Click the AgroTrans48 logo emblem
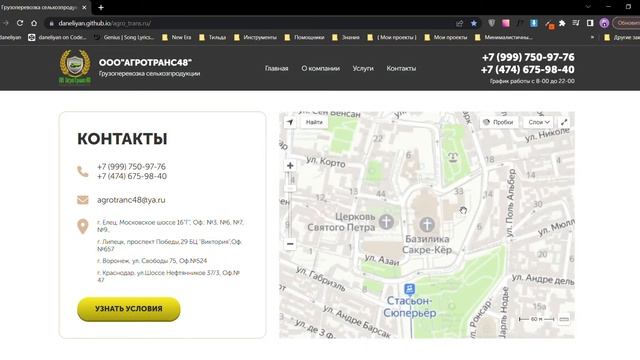 75,67
